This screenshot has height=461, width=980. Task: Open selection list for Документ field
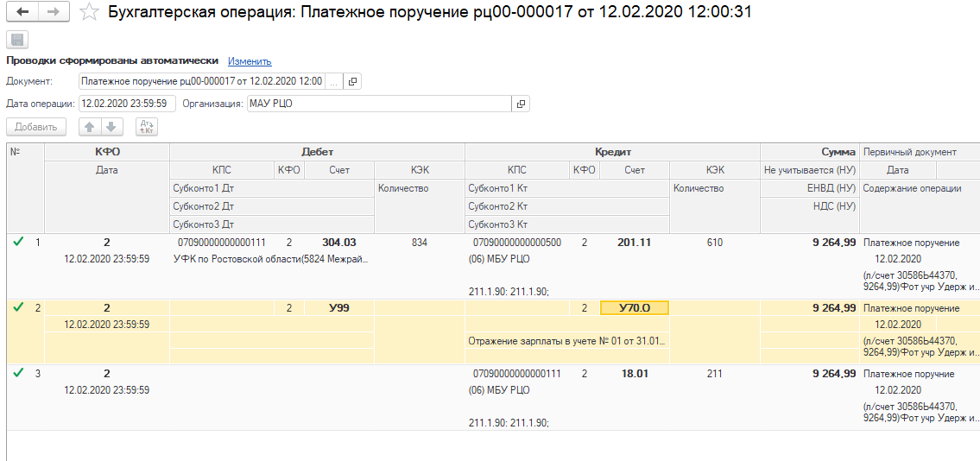point(334,81)
